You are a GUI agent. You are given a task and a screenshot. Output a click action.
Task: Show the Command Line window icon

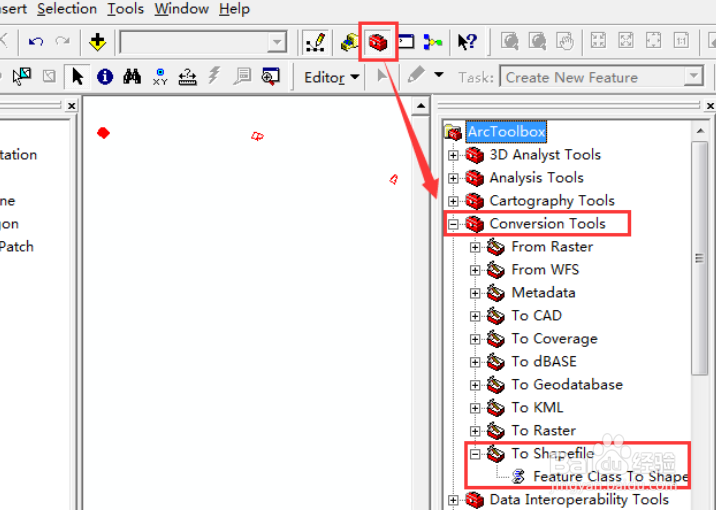406,42
